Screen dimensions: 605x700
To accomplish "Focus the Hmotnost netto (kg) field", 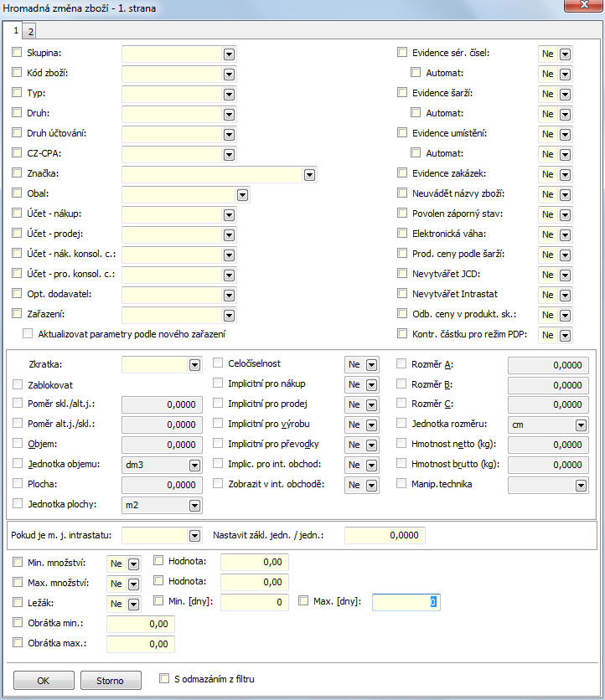I will [548, 445].
